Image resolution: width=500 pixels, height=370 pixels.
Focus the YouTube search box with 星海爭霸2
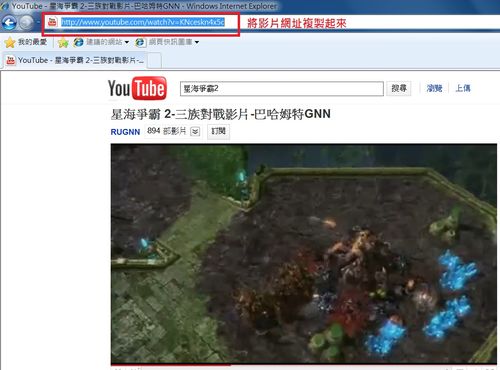[x=282, y=89]
